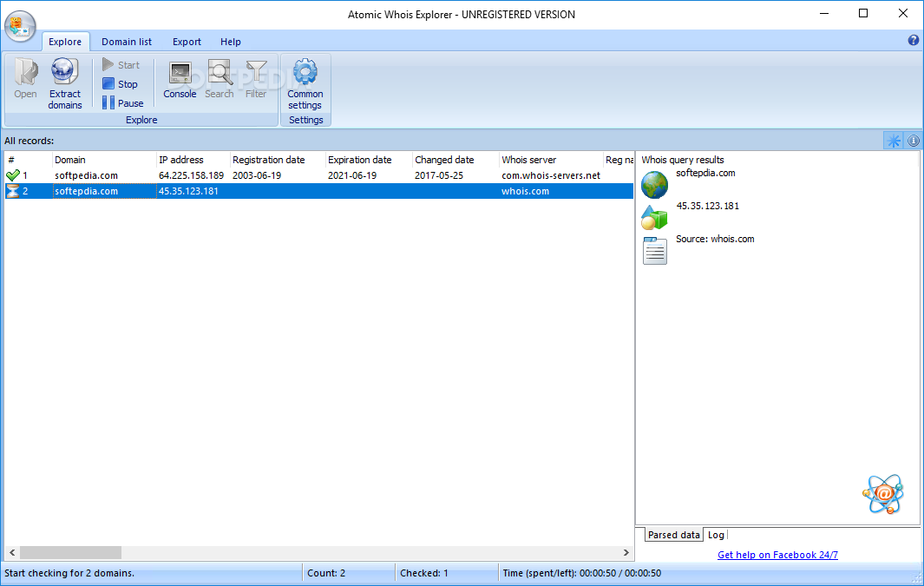This screenshot has width=924, height=586.
Task: Click Checked: 1 status entry
Action: [423, 573]
